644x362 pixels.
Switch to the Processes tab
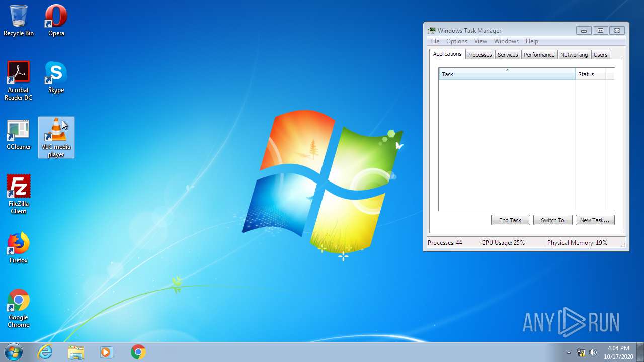click(479, 55)
